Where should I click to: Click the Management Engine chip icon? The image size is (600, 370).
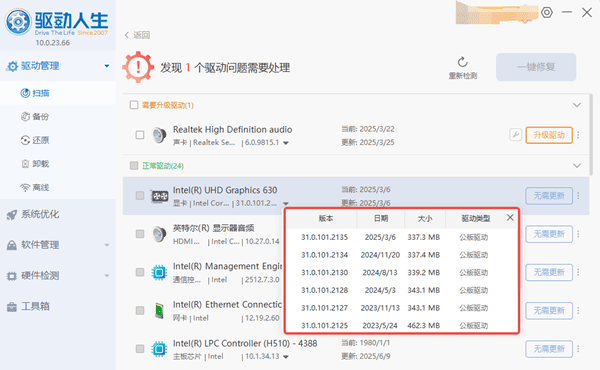pos(159,272)
